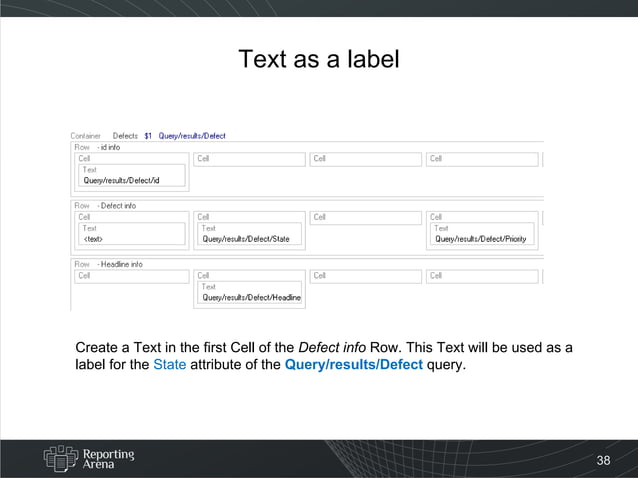Image resolution: width=638 pixels, height=478 pixels.
Task: Click the slide number 38
Action: point(603,461)
